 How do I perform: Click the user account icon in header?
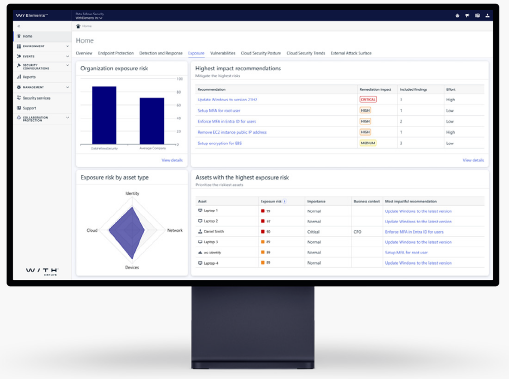click(x=487, y=16)
